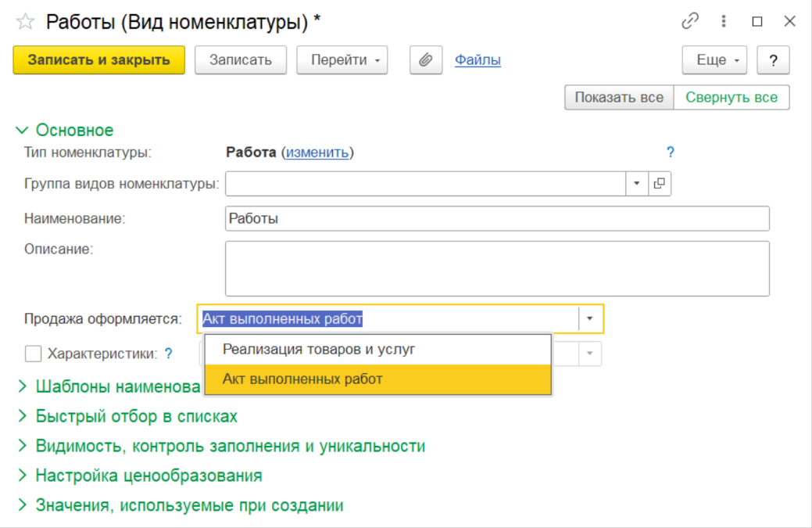Viewport: 812px width, 528px height.
Task: Open the three-dot window menu
Action: 724,22
